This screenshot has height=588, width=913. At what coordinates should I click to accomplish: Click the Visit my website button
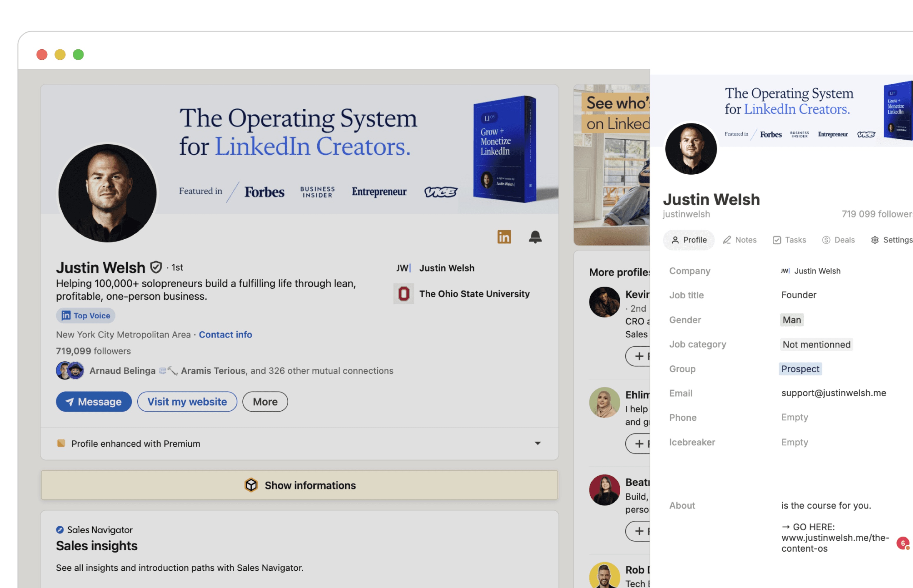point(187,402)
